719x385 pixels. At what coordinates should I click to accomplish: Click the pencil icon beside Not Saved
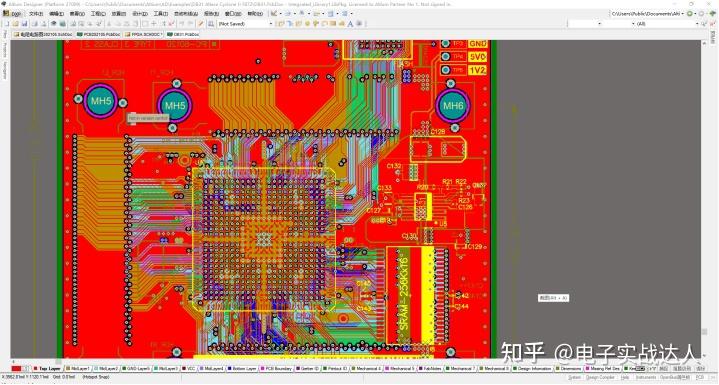point(200,24)
